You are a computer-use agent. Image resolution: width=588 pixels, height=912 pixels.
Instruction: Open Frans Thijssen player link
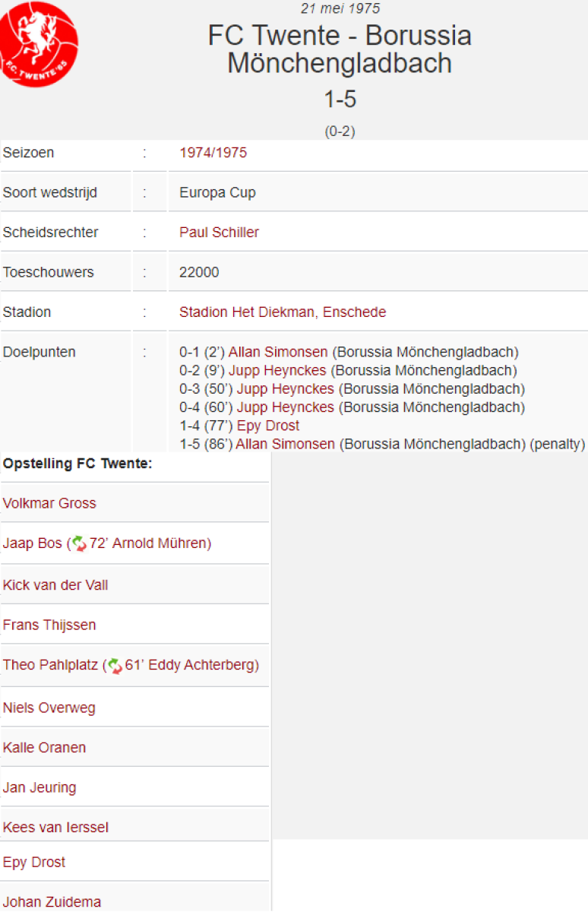click(x=49, y=625)
